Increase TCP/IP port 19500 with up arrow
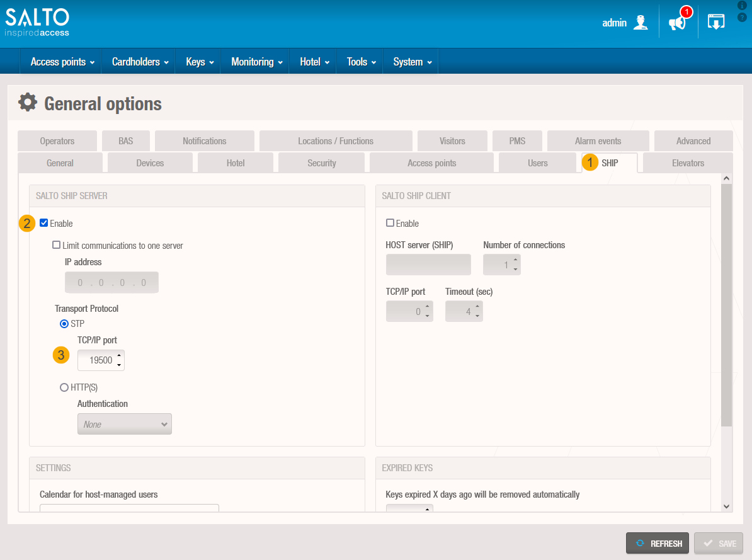Image resolution: width=752 pixels, height=560 pixels. (119, 356)
